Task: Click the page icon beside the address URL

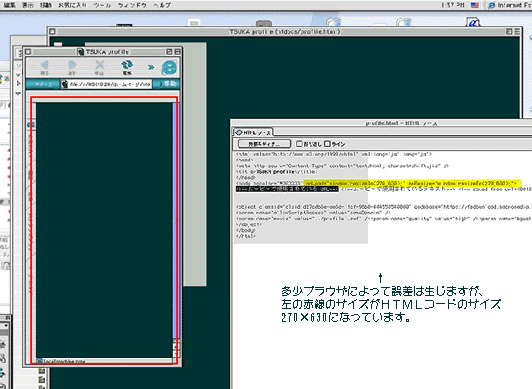Action: pyautogui.click(x=64, y=84)
